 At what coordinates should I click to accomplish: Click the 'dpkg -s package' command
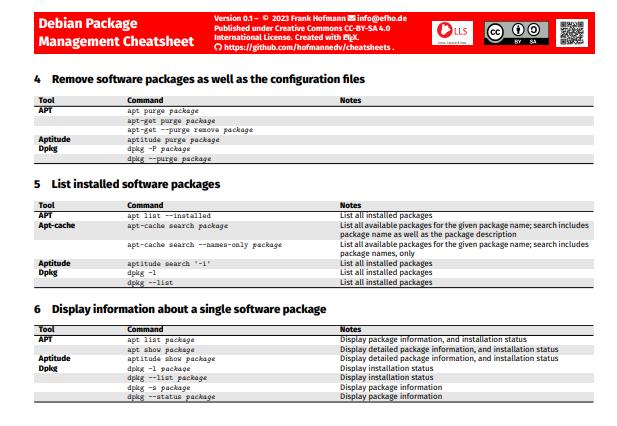pyautogui.click(x=159, y=387)
